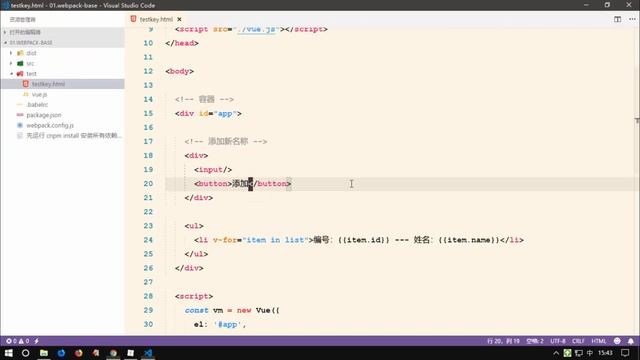Click the '<input/>' tag on line 19
This screenshot has width=640, height=360.
[x=213, y=170]
